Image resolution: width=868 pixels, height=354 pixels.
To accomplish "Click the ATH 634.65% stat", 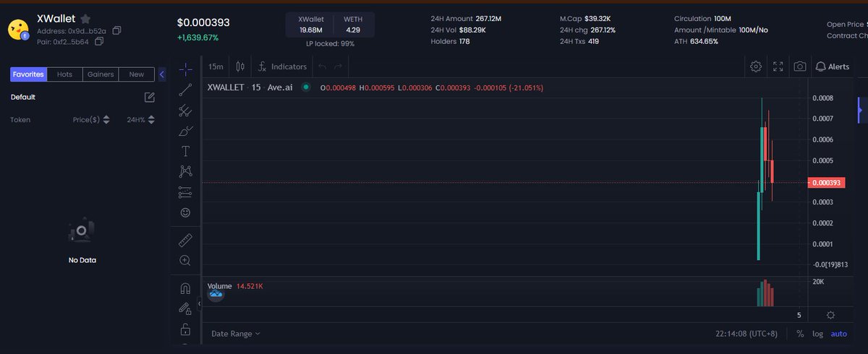I will coord(696,41).
